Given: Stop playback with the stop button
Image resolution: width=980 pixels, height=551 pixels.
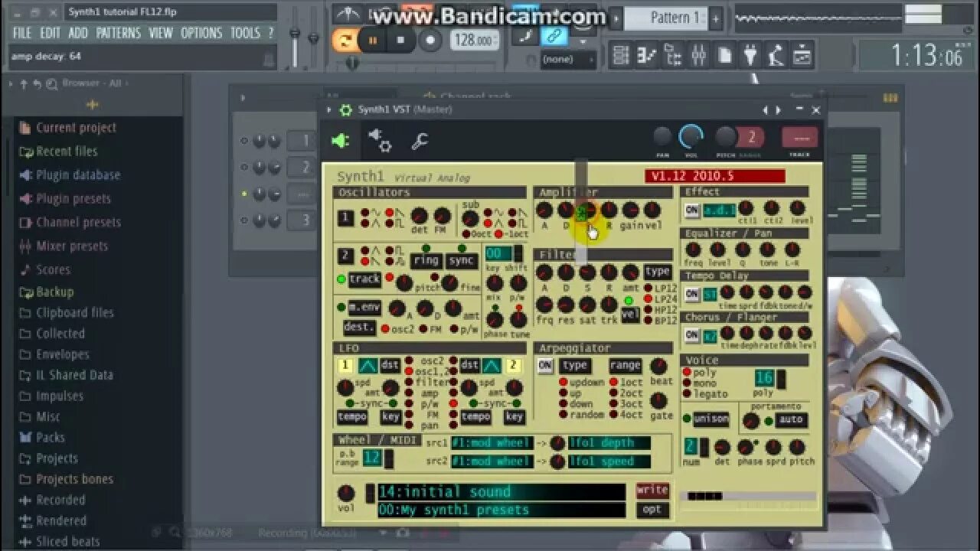Looking at the screenshot, I should (400, 41).
